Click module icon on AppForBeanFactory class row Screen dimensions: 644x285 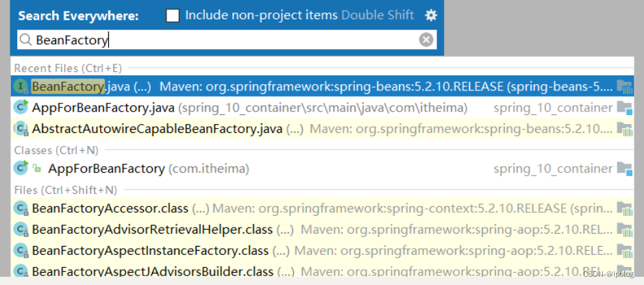(x=625, y=169)
